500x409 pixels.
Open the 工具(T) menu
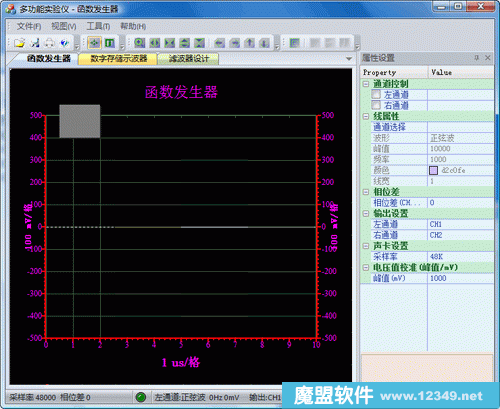[x=98, y=26]
